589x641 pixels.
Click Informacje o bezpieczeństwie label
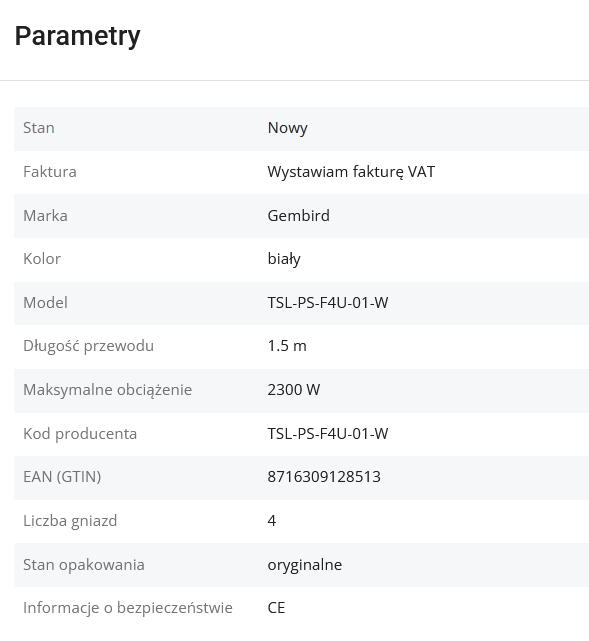pos(128,608)
